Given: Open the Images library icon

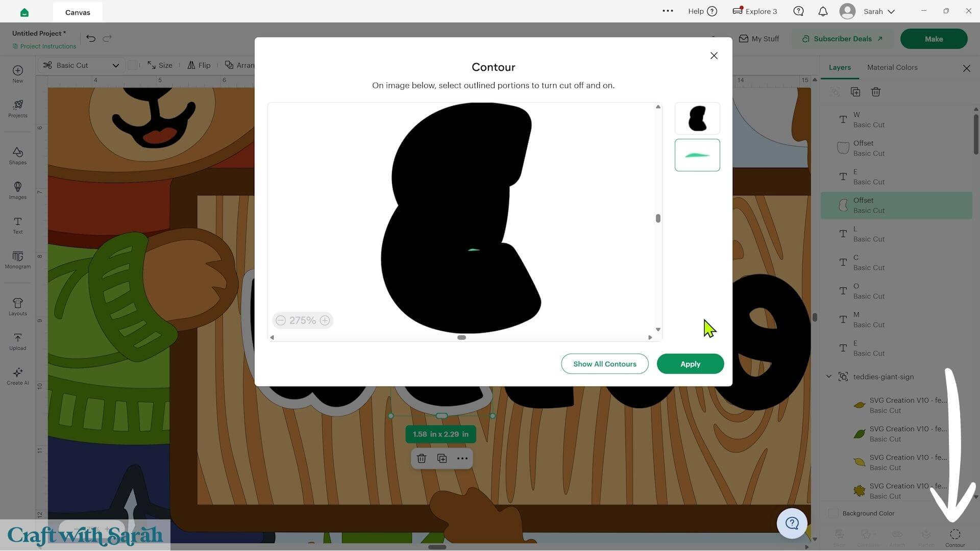Looking at the screenshot, I should 17,190.
